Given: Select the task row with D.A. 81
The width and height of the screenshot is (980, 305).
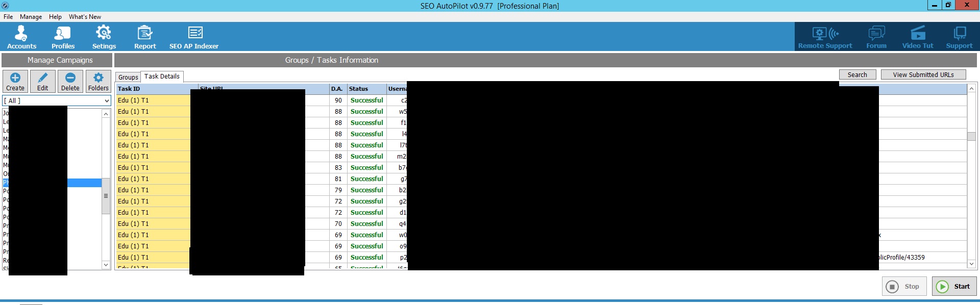Looking at the screenshot, I should pyautogui.click(x=541, y=179).
